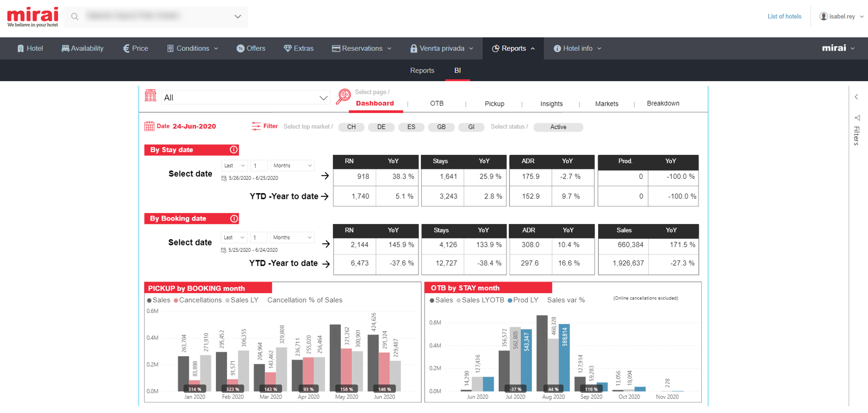Click the Date calendar icon
The image size is (868, 413).
(149, 126)
